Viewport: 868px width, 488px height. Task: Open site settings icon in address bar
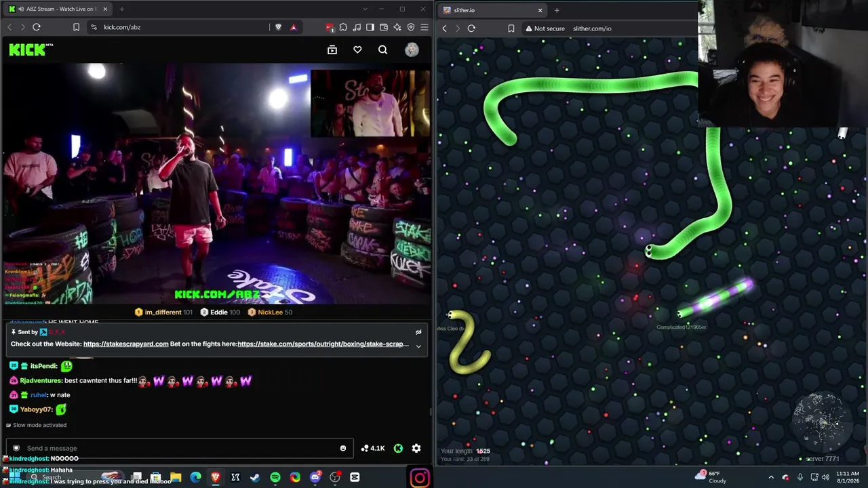click(x=94, y=27)
